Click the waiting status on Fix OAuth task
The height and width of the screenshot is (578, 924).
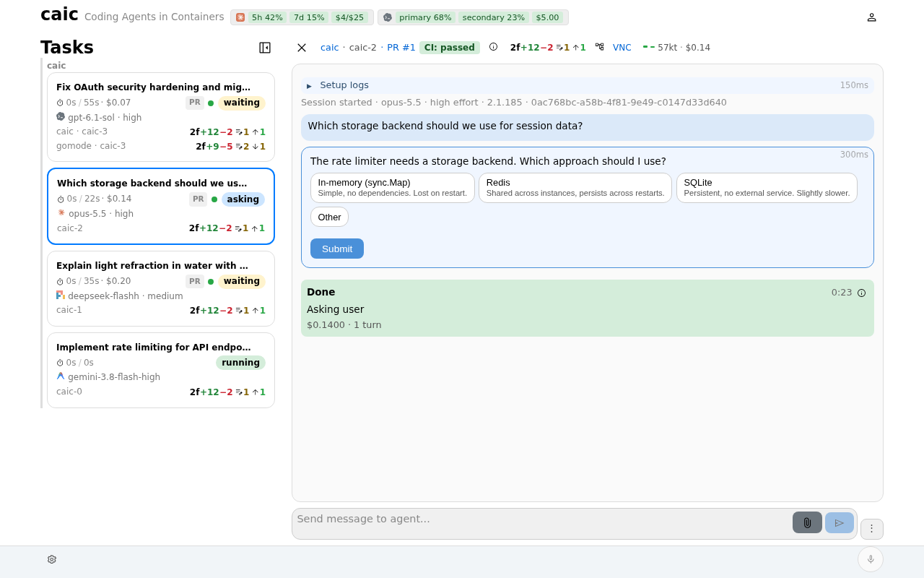coord(242,103)
